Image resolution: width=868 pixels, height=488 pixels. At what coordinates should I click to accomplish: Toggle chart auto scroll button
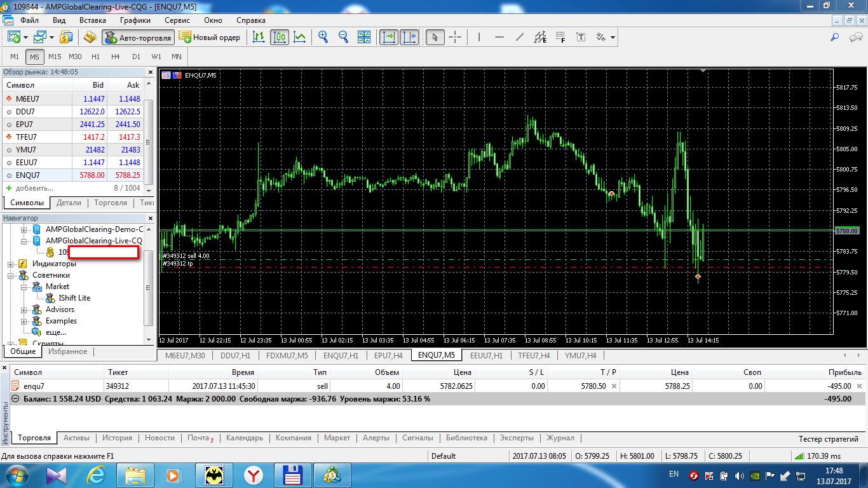click(389, 37)
